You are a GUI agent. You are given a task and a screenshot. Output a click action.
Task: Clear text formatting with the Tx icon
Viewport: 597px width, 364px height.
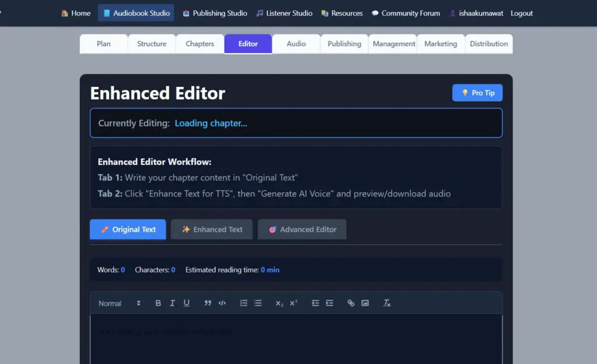point(387,303)
